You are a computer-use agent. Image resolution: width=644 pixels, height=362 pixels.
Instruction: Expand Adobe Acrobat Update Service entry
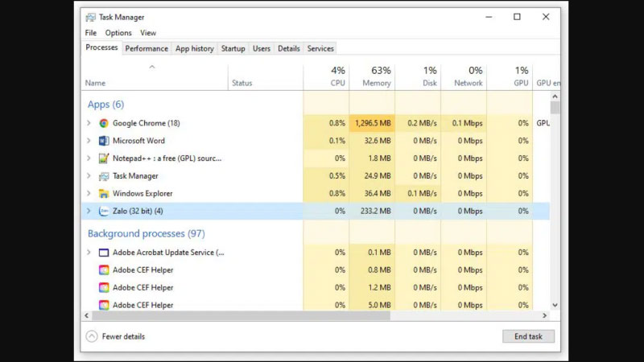tap(89, 253)
